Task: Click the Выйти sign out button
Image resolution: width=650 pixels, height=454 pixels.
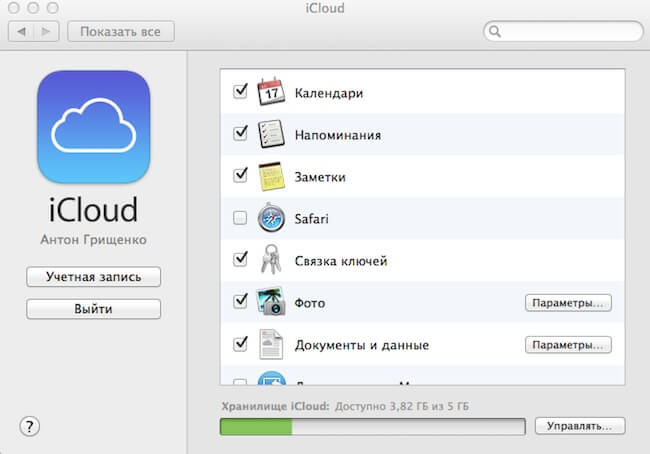Action: point(94,309)
